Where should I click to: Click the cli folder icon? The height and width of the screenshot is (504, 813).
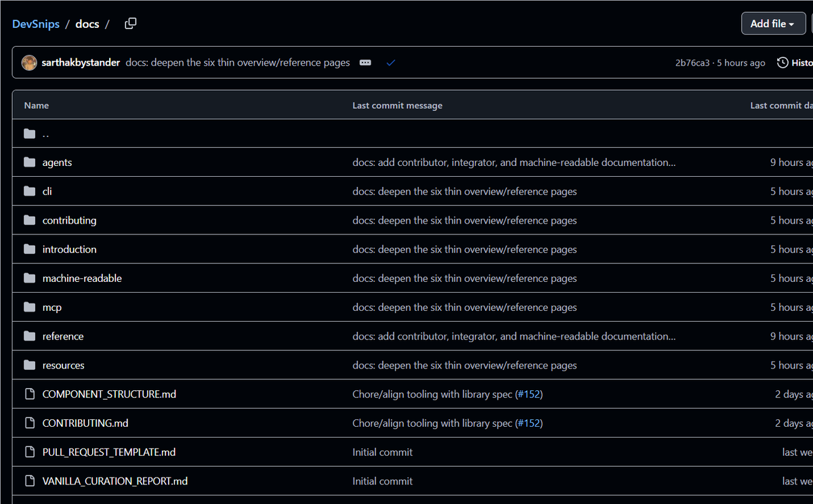tap(29, 192)
